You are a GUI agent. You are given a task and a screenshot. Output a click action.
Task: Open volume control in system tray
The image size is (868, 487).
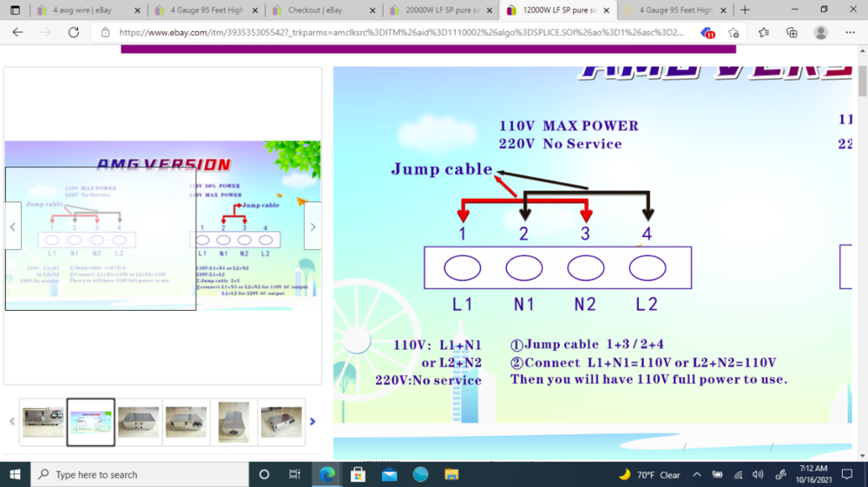759,474
